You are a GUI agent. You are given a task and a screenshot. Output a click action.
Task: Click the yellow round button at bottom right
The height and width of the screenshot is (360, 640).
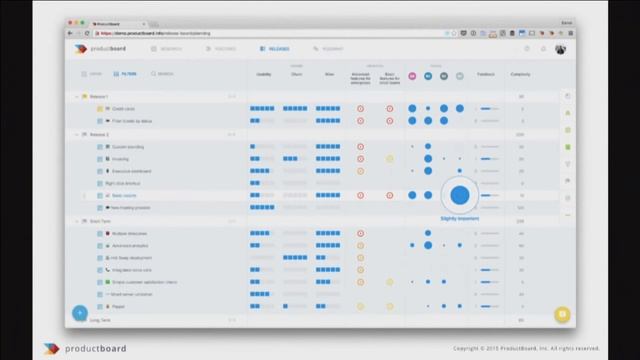[562, 314]
